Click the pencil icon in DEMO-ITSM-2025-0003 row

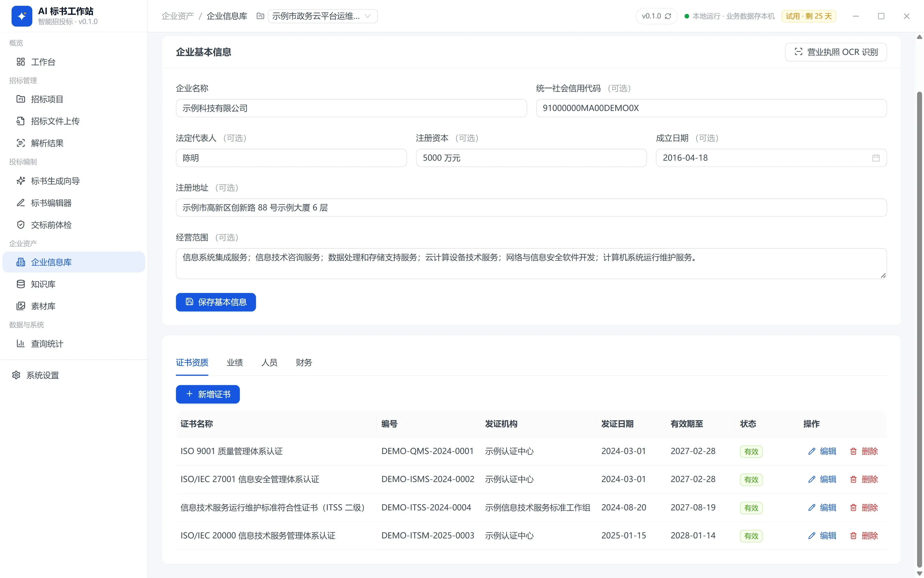pyautogui.click(x=811, y=536)
